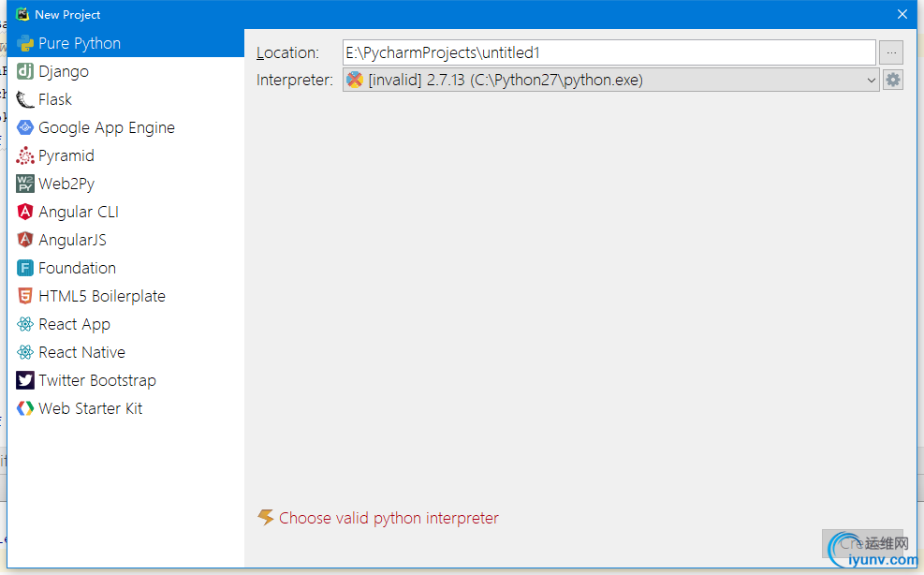
Task: Click the Interpreter label
Action: 295,81
